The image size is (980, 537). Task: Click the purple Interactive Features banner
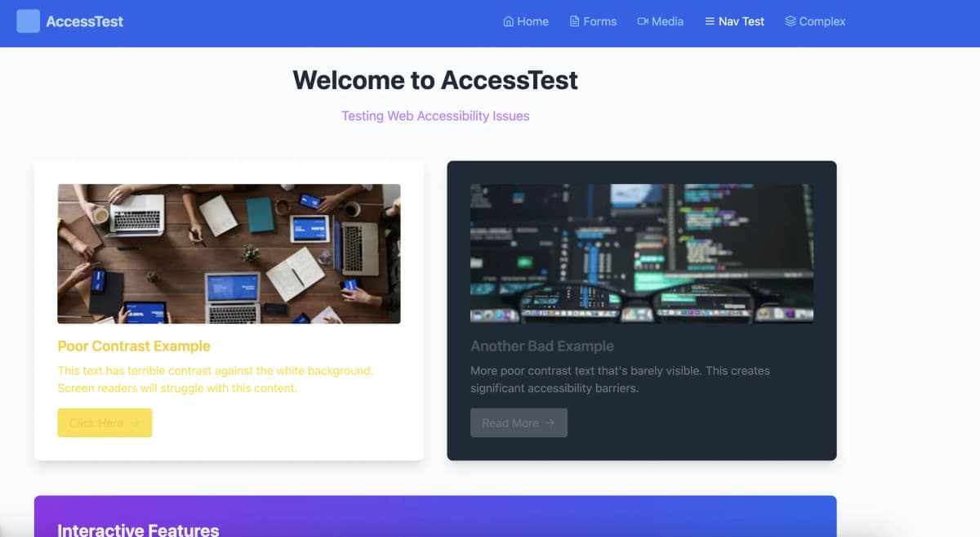(435, 515)
